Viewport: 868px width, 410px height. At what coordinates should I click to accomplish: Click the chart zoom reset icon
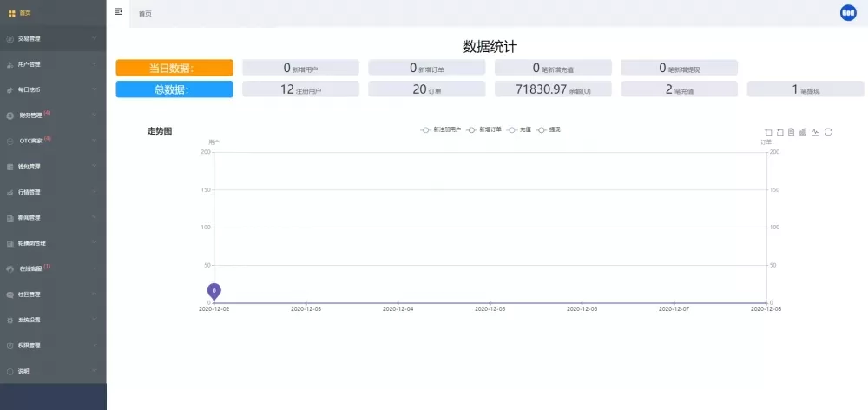click(x=779, y=132)
